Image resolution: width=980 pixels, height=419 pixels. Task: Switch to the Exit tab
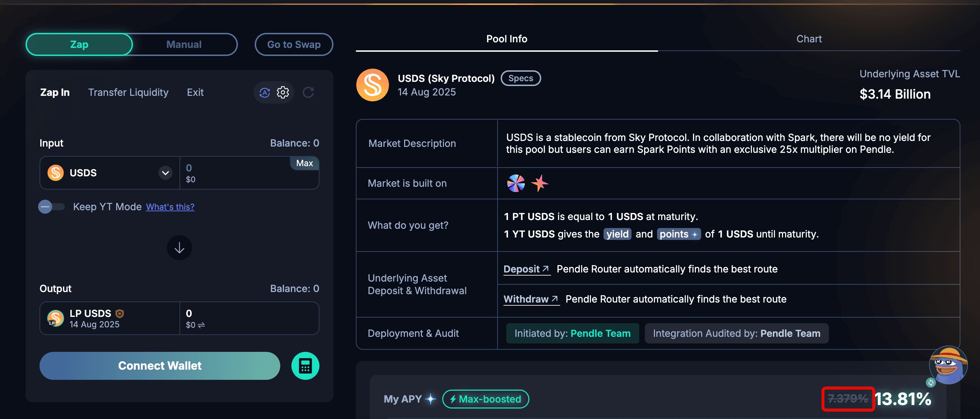[x=195, y=92]
